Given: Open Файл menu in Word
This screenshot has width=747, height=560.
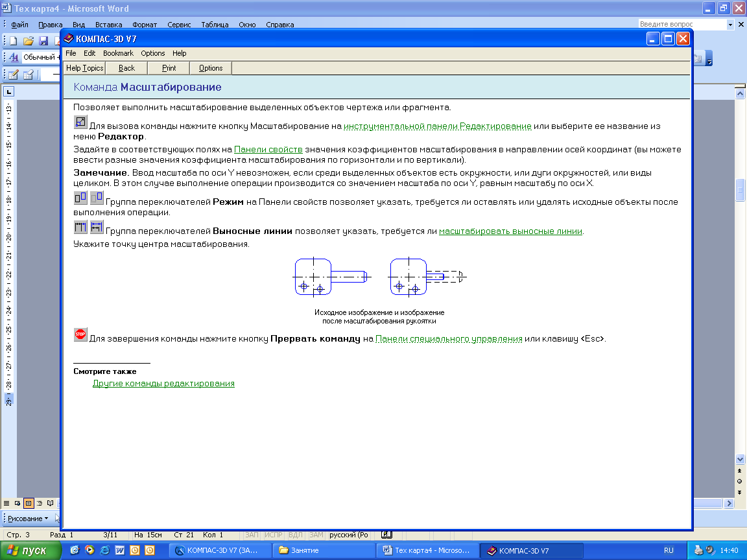Looking at the screenshot, I should pyautogui.click(x=19, y=25).
